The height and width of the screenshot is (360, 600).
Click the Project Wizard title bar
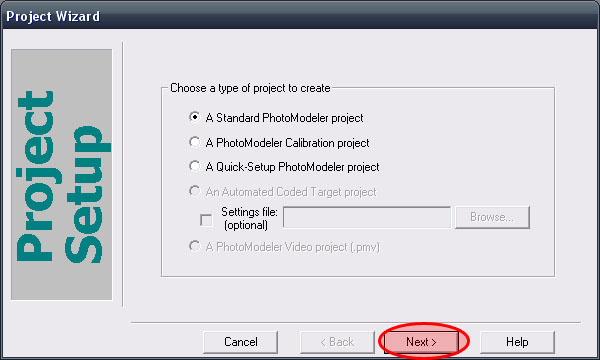(x=300, y=16)
